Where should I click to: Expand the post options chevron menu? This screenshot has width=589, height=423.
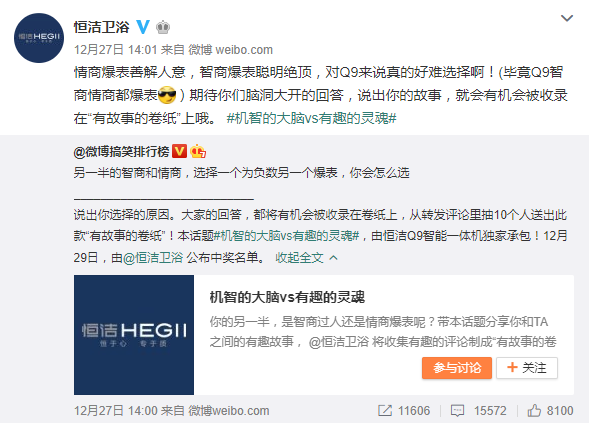click(x=566, y=18)
